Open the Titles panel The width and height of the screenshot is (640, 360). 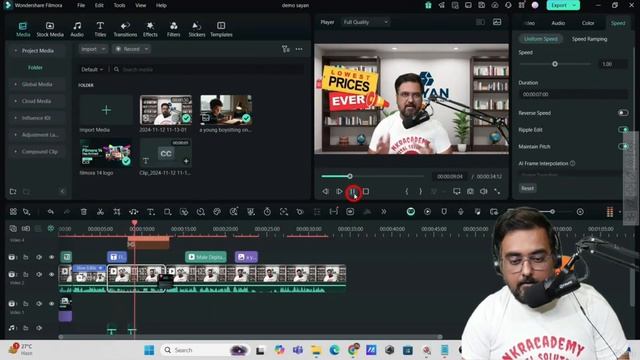click(x=100, y=29)
